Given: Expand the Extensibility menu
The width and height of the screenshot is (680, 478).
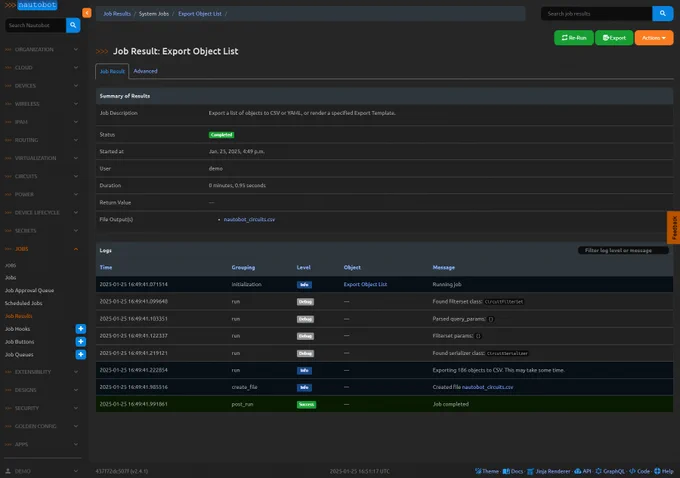Looking at the screenshot, I should coord(42,372).
